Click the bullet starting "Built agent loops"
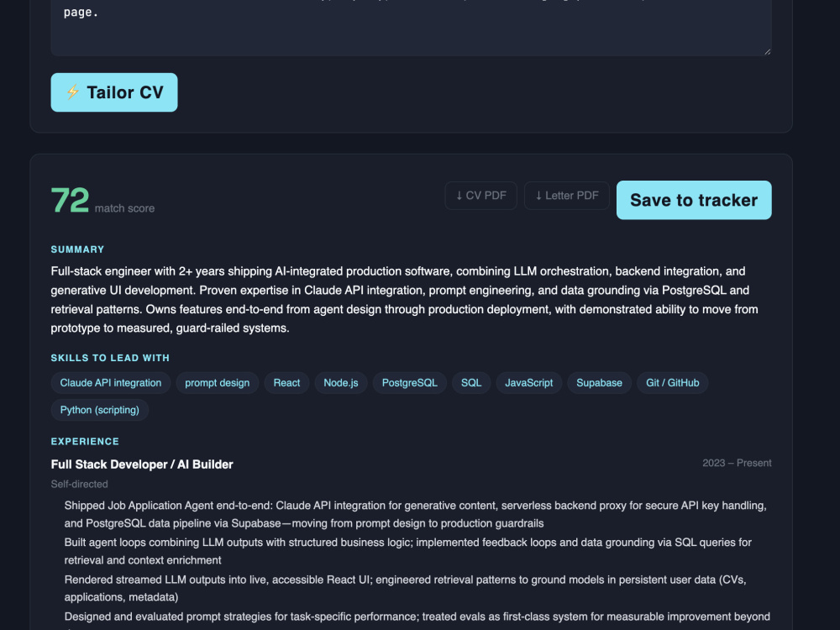 407,551
